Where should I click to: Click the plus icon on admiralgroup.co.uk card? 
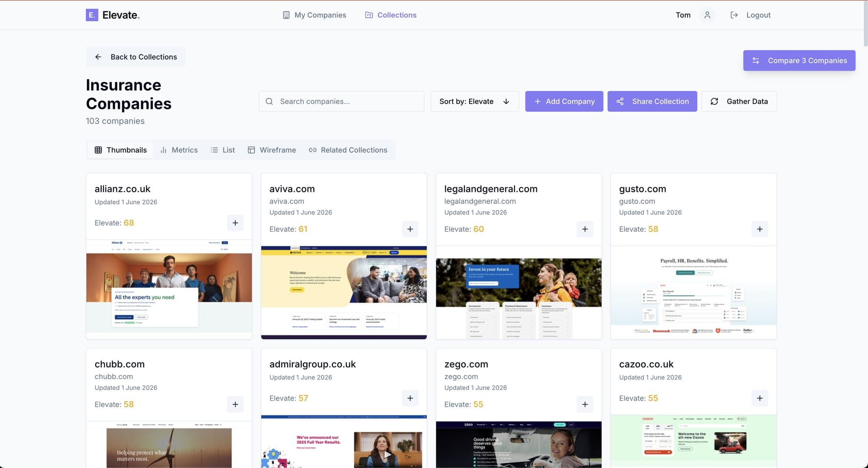click(x=410, y=398)
